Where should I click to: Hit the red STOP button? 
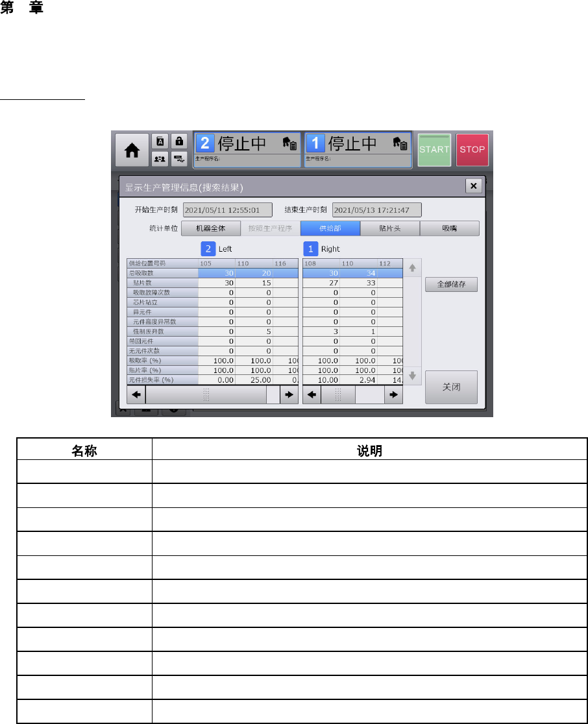(472, 150)
